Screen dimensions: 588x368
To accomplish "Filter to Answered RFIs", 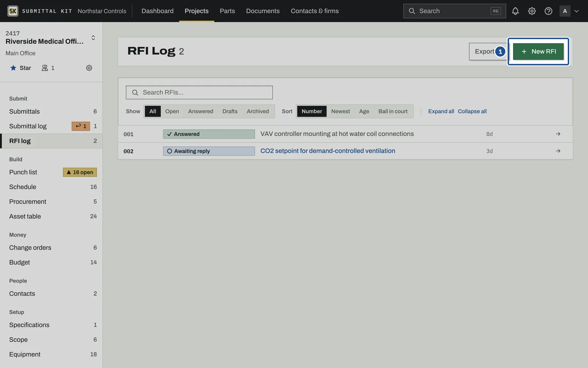I will point(201,111).
